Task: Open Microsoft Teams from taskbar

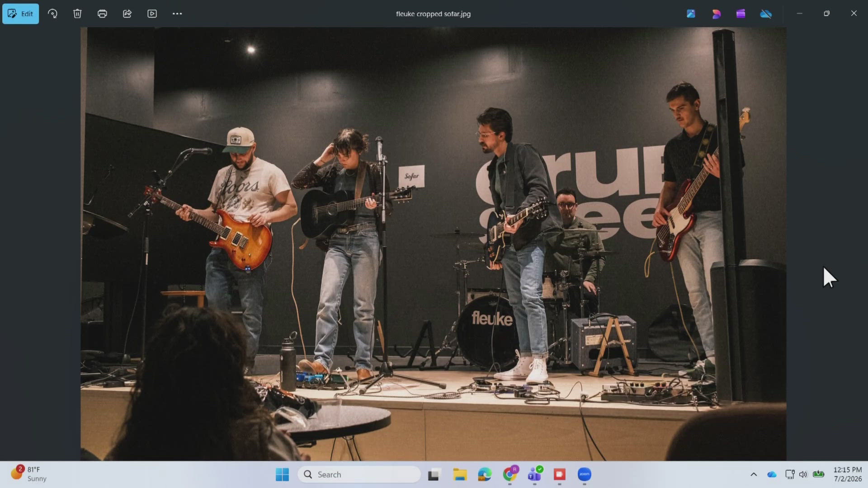Action: point(535,474)
